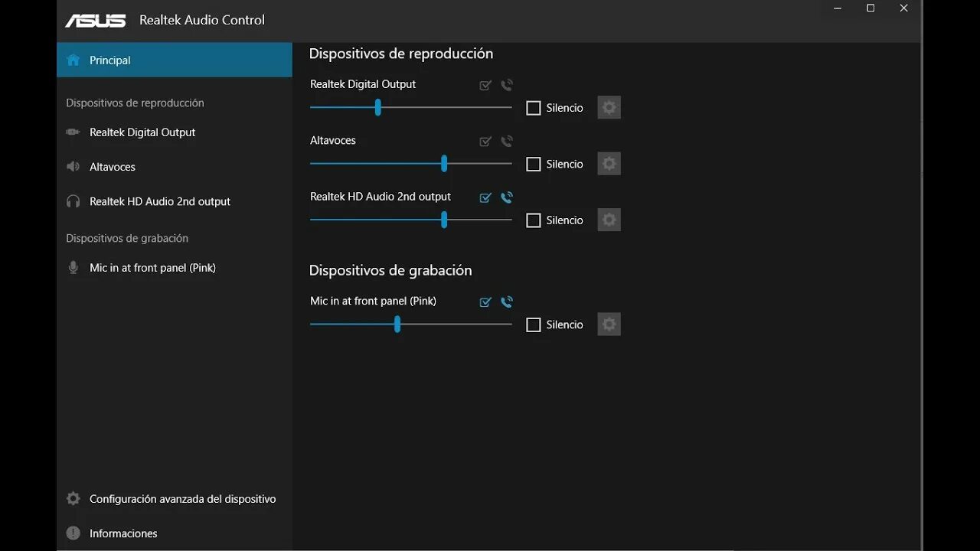Minimize the Realtek Audio Control window
This screenshot has height=551, width=980.
tap(837, 8)
